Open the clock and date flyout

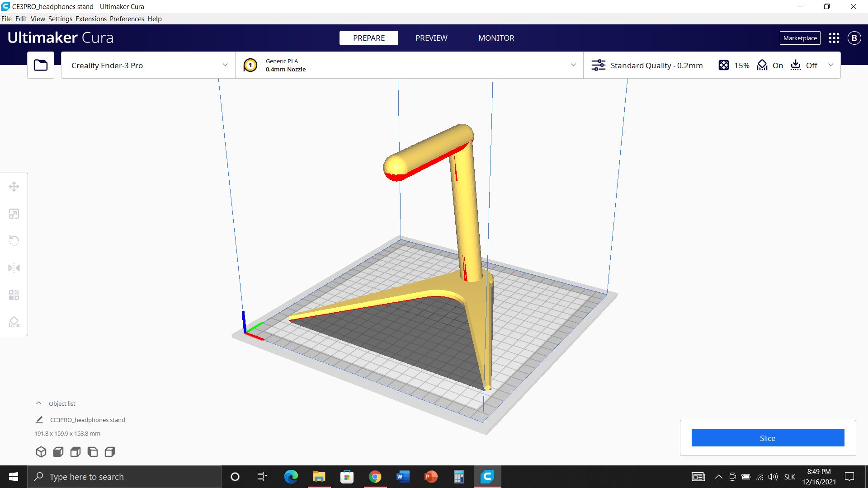(x=819, y=477)
